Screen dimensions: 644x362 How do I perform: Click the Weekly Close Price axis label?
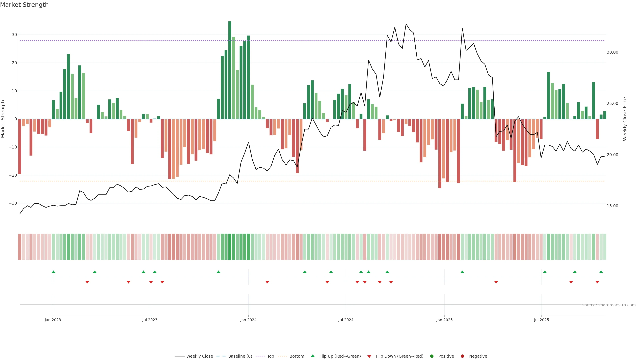tap(625, 119)
